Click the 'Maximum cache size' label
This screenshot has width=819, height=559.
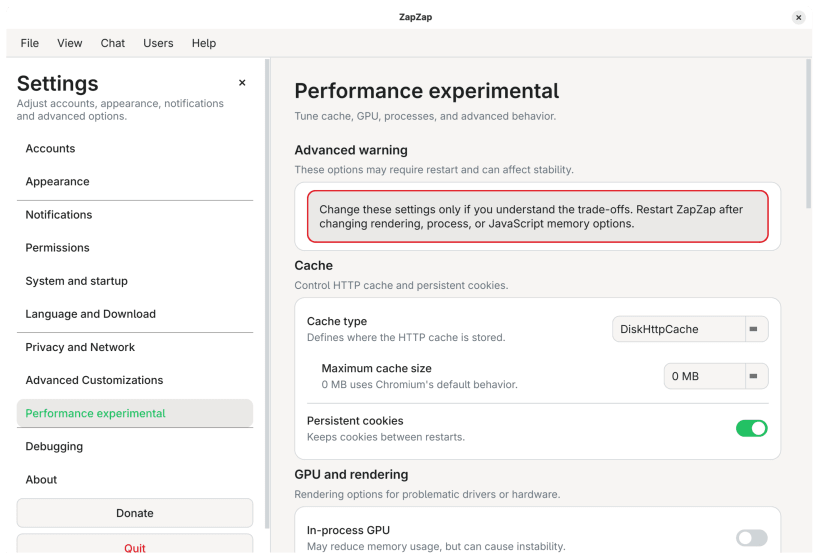(377, 368)
